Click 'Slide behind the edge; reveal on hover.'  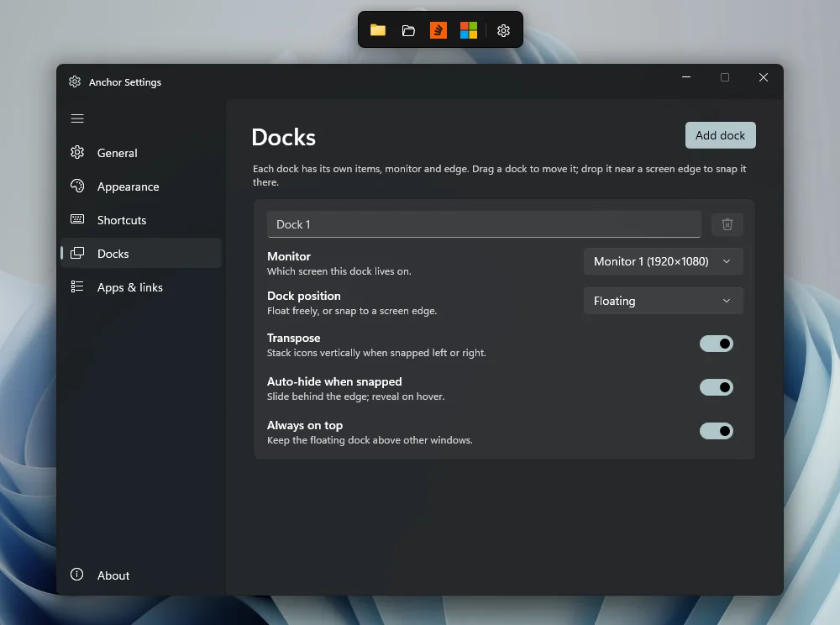tap(355, 397)
